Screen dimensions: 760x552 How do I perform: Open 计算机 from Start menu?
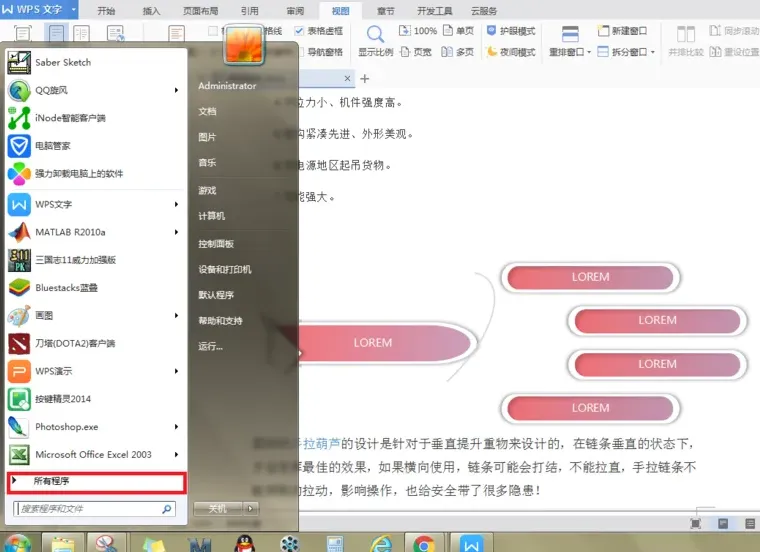coord(211,216)
